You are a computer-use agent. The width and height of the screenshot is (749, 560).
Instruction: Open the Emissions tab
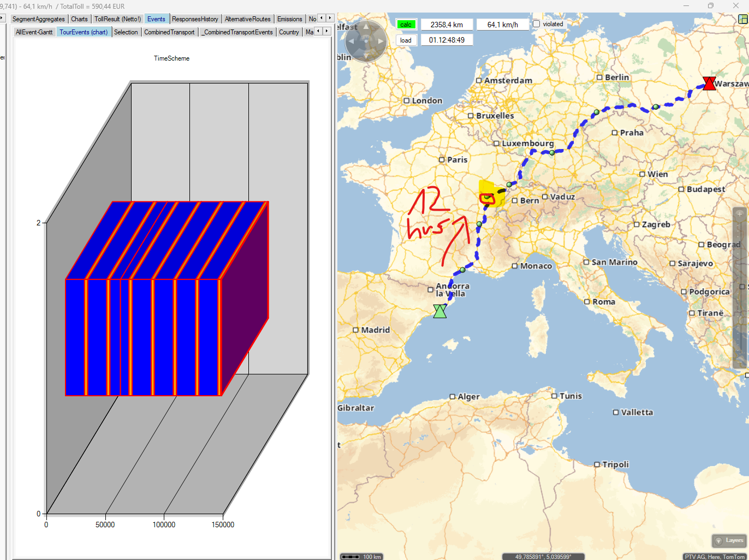289,19
